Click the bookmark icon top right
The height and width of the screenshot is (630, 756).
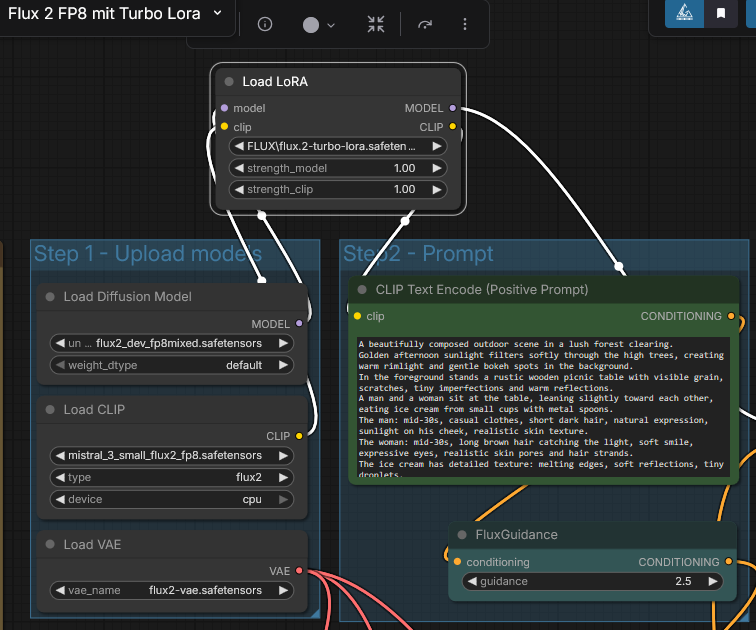tap(721, 13)
